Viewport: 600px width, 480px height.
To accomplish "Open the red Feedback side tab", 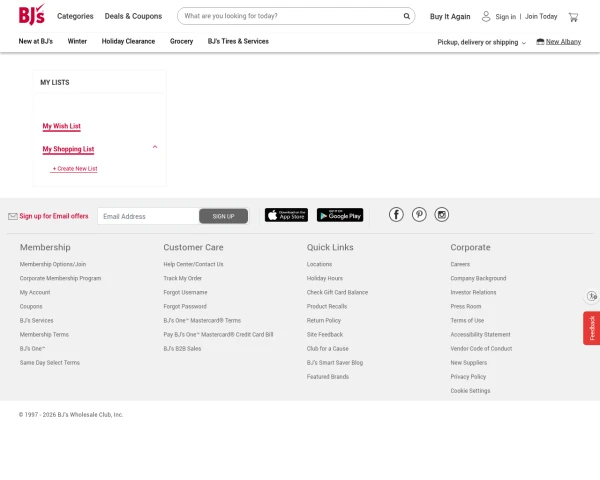I will coord(592,328).
